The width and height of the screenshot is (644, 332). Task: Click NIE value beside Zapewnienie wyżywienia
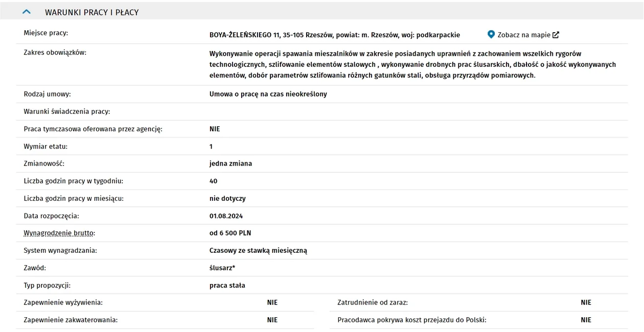click(x=272, y=302)
